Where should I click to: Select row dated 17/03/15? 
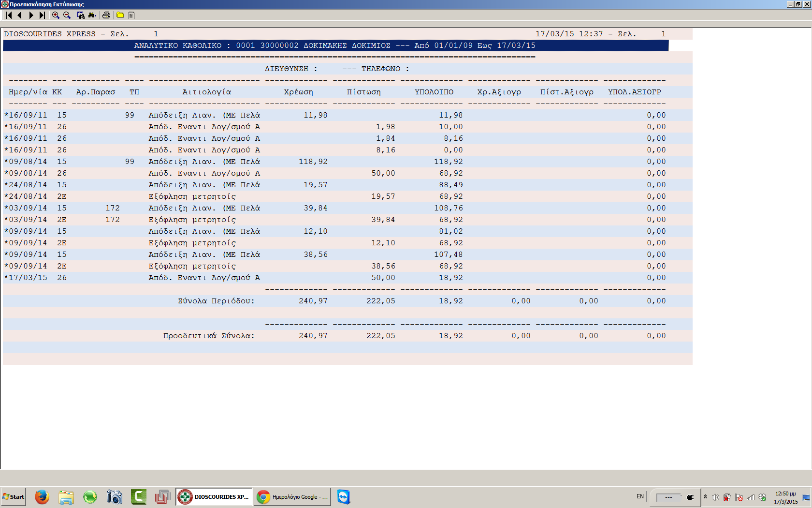(348, 278)
